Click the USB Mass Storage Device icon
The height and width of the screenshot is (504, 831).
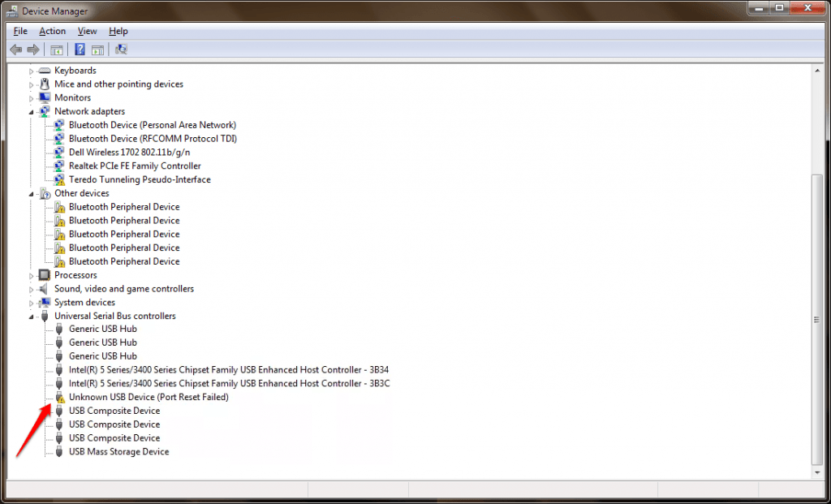[x=58, y=451]
